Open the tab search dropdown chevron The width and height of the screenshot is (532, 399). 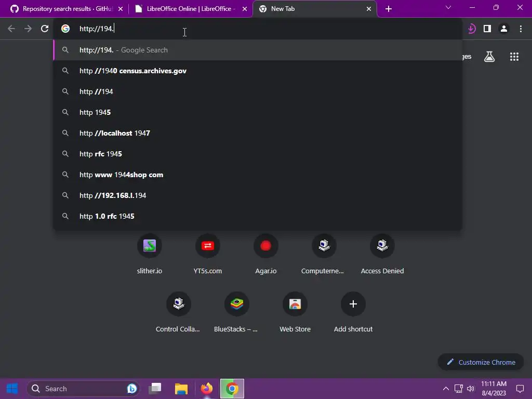coord(448,7)
